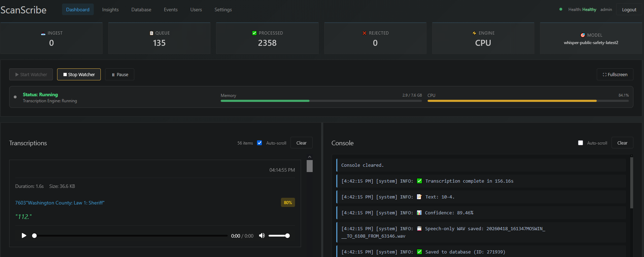Screen dimensions: 644x257
Task: Click the checkmark icon in Transcription complete line
Action: 419,181
